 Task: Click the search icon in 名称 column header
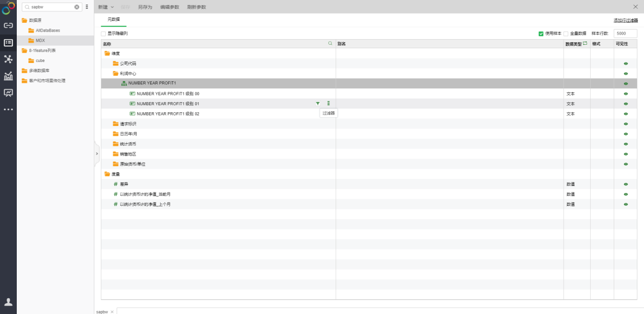(329, 43)
